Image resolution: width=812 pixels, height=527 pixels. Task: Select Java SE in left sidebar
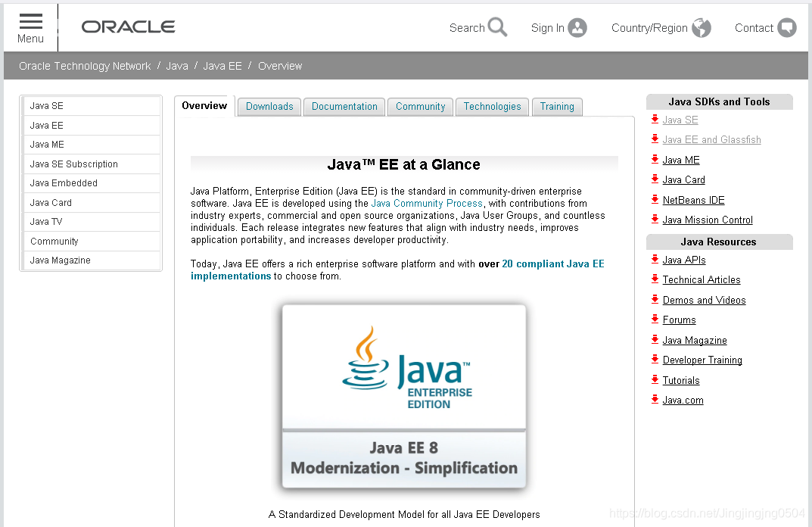(92, 106)
